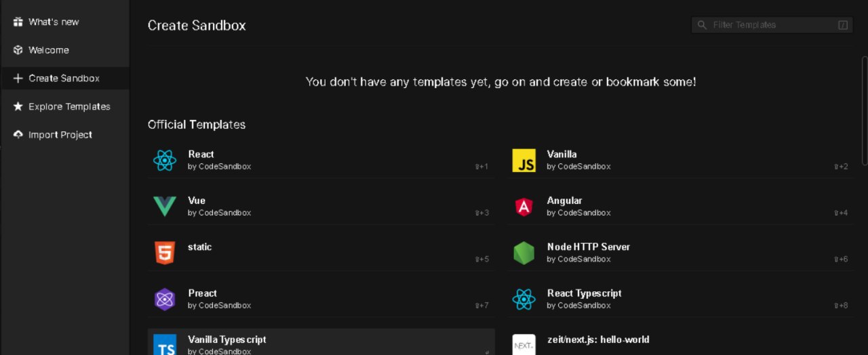The width and height of the screenshot is (868, 355).
Task: Click the red Angular shield icon
Action: [x=524, y=207]
